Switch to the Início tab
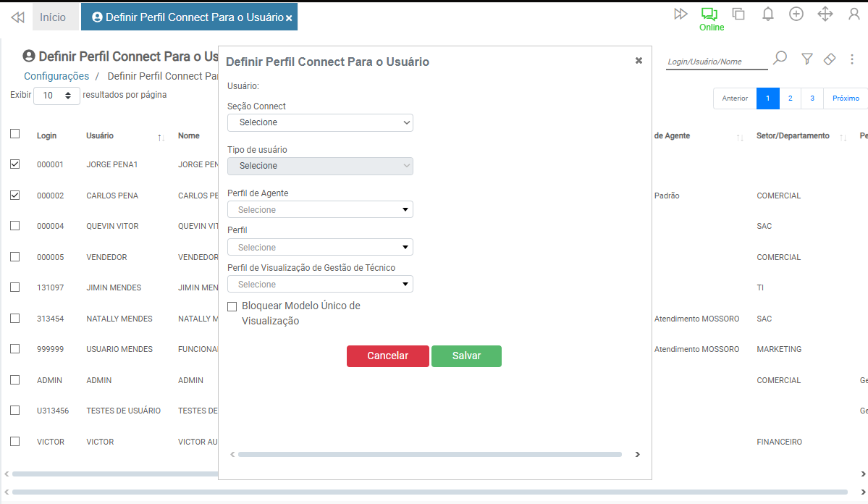Screen dimensions: 868x504 coord(53,17)
